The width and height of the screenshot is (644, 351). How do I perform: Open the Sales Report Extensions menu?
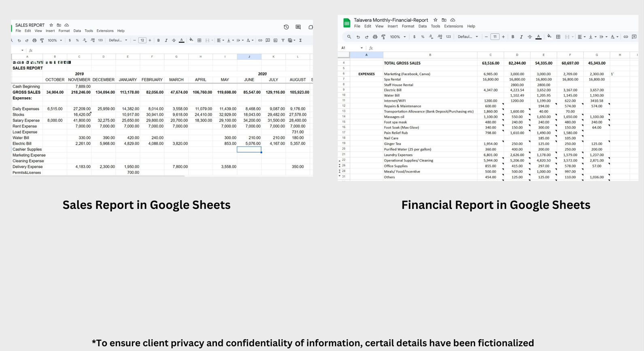[x=105, y=31]
